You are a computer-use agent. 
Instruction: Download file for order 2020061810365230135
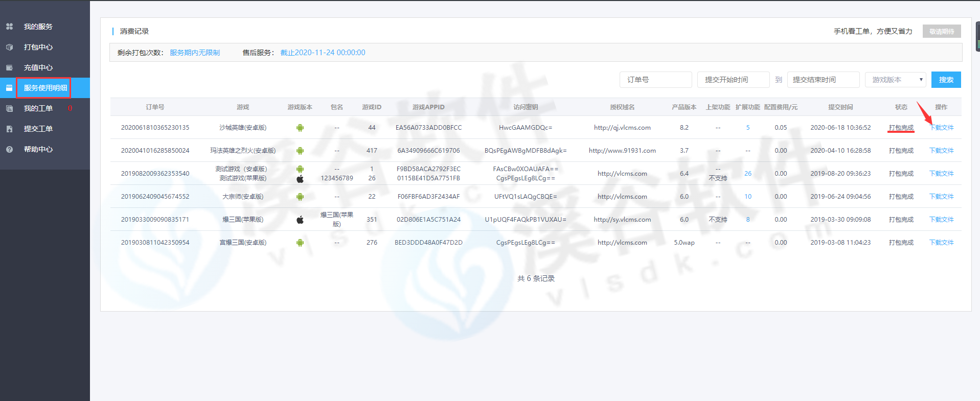coord(941,128)
